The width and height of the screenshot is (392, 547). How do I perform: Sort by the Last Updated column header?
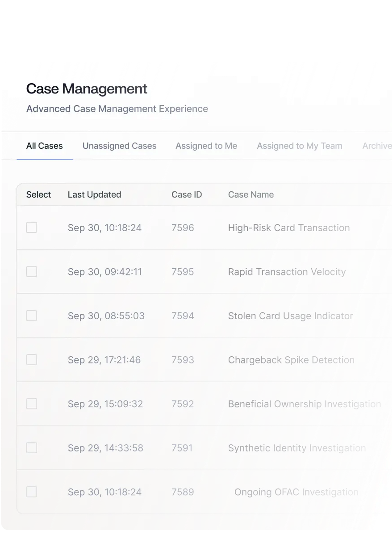94,195
